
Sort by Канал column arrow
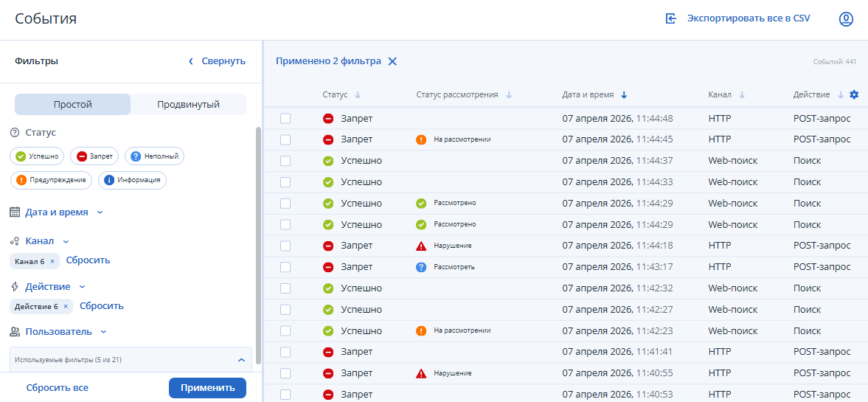742,95
